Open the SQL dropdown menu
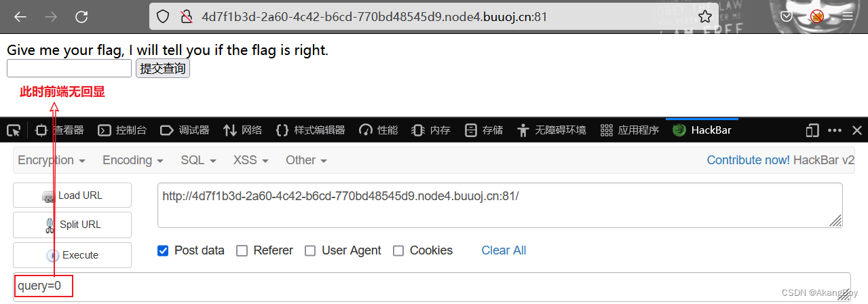868x304 pixels. [198, 160]
